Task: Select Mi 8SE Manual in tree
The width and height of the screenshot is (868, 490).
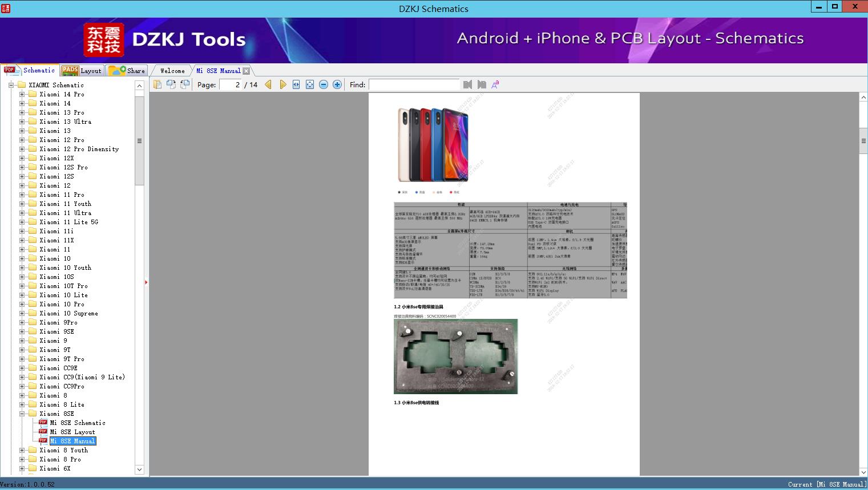Action: click(72, 441)
